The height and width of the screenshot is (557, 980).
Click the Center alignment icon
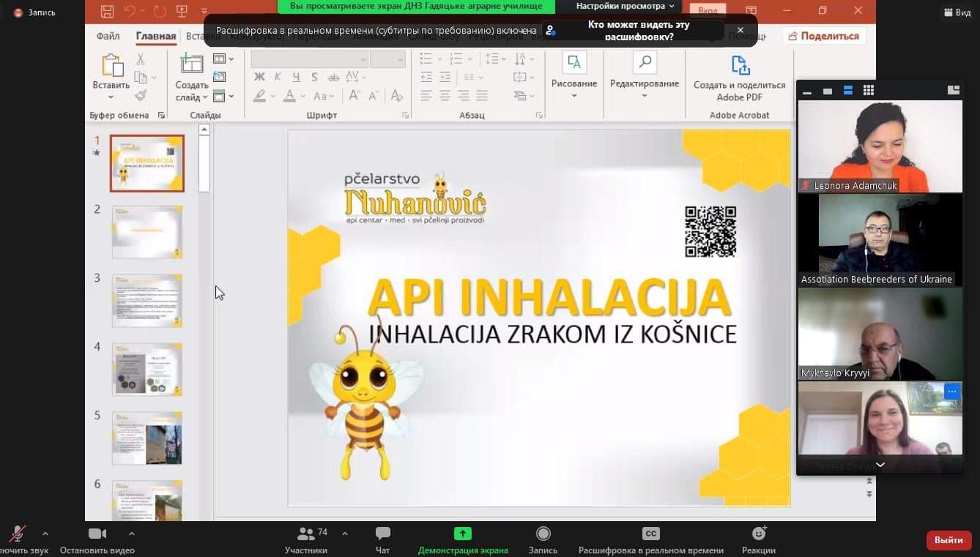(x=445, y=96)
